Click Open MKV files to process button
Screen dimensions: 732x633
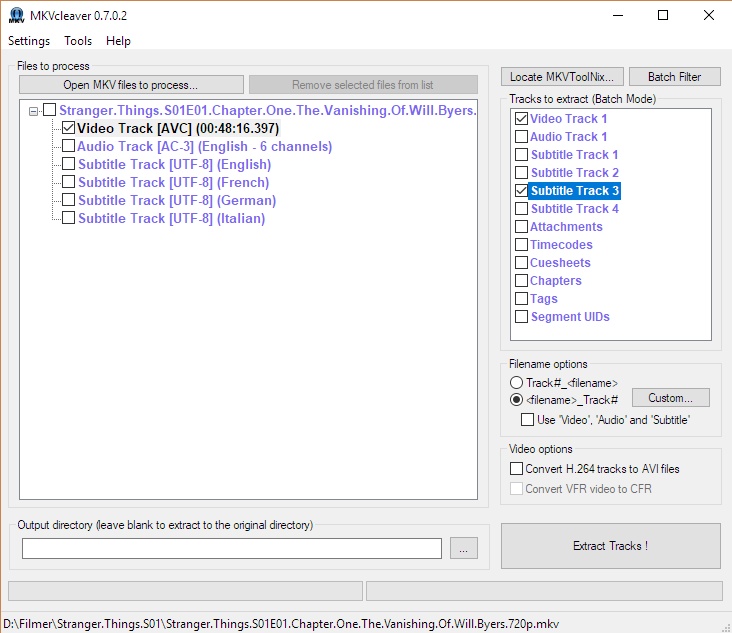coord(131,84)
